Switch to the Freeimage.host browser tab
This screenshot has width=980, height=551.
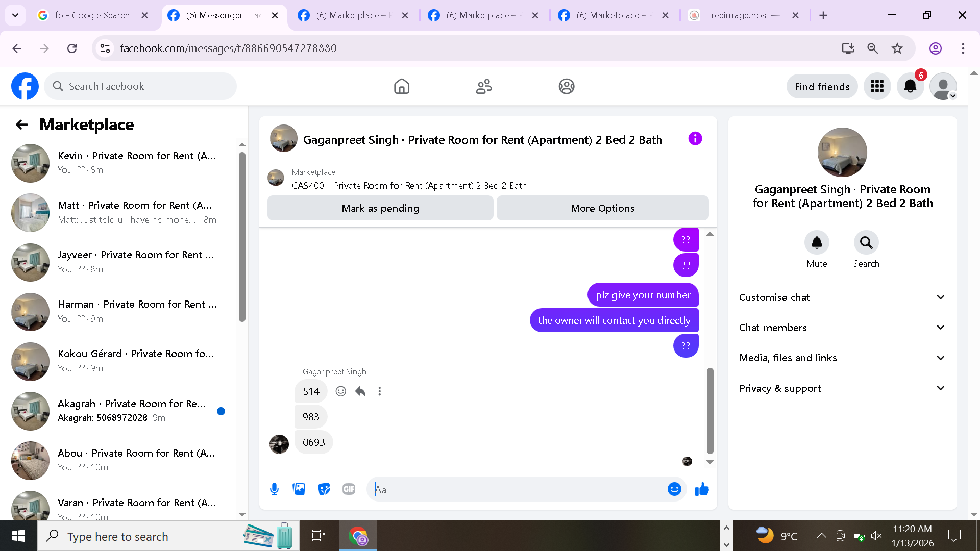click(x=738, y=15)
